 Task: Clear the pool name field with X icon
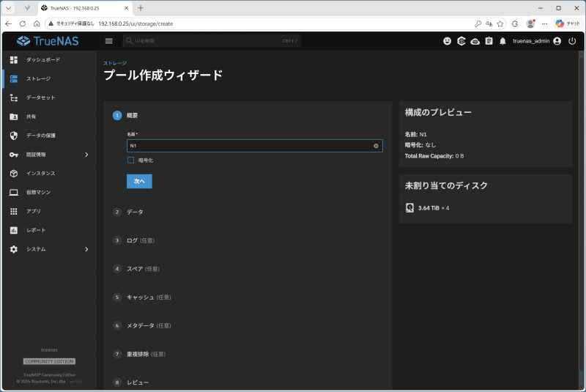click(376, 146)
